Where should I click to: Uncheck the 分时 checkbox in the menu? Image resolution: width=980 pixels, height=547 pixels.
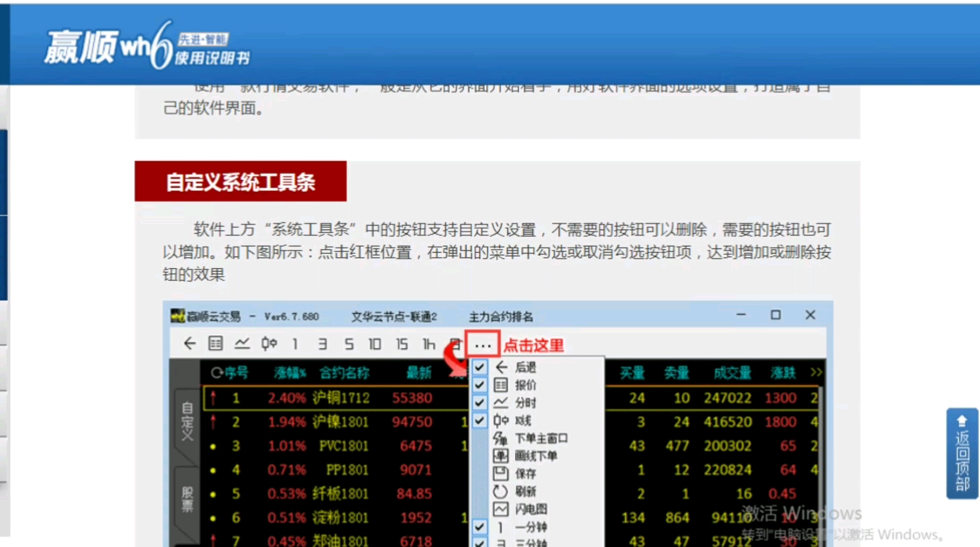(x=479, y=403)
